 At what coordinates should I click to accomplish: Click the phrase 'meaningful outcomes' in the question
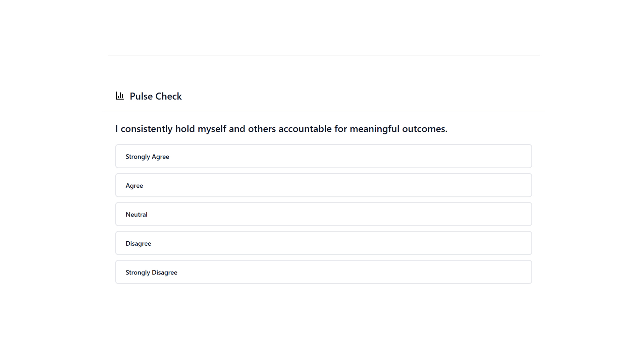(398, 129)
